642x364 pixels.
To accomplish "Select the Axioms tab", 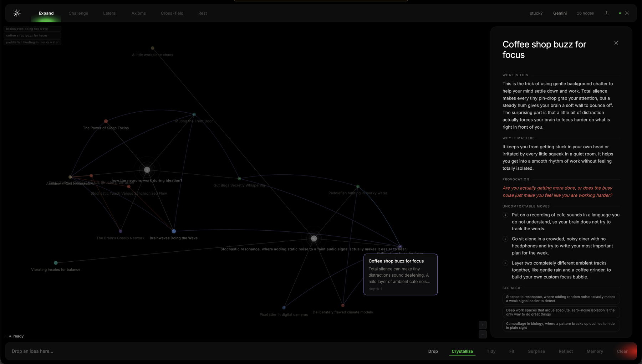I will pyautogui.click(x=139, y=13).
